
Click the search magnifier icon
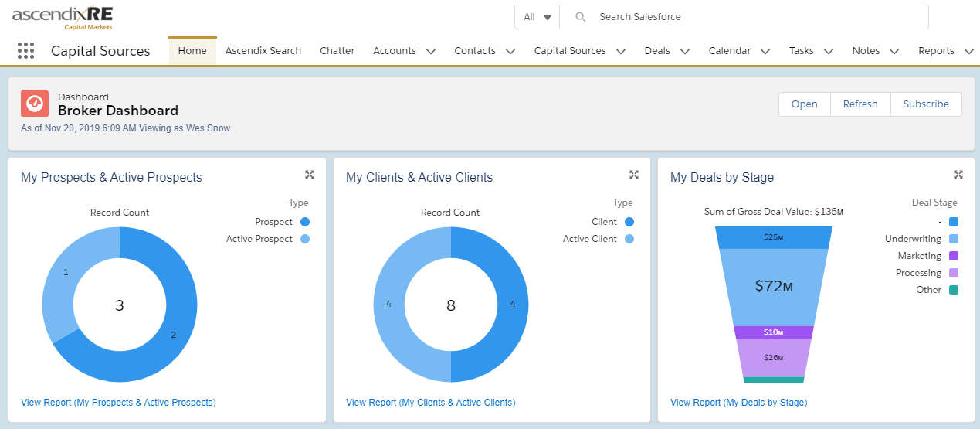pyautogui.click(x=581, y=17)
